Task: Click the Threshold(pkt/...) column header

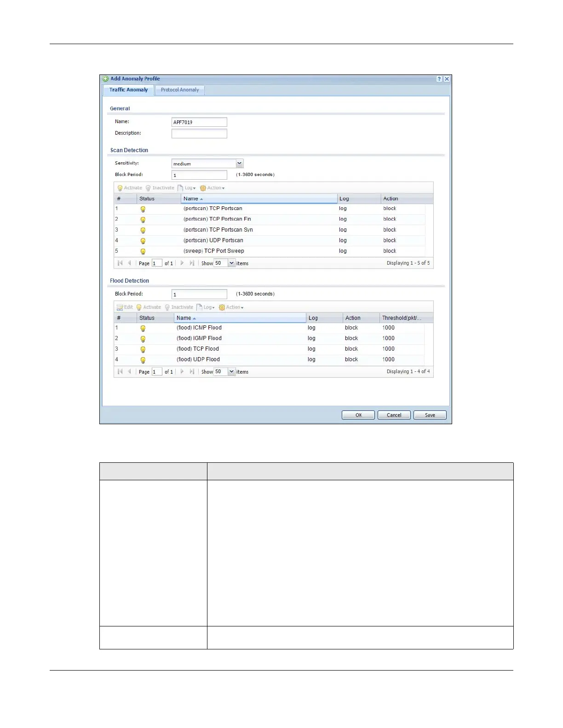Action: pos(406,318)
